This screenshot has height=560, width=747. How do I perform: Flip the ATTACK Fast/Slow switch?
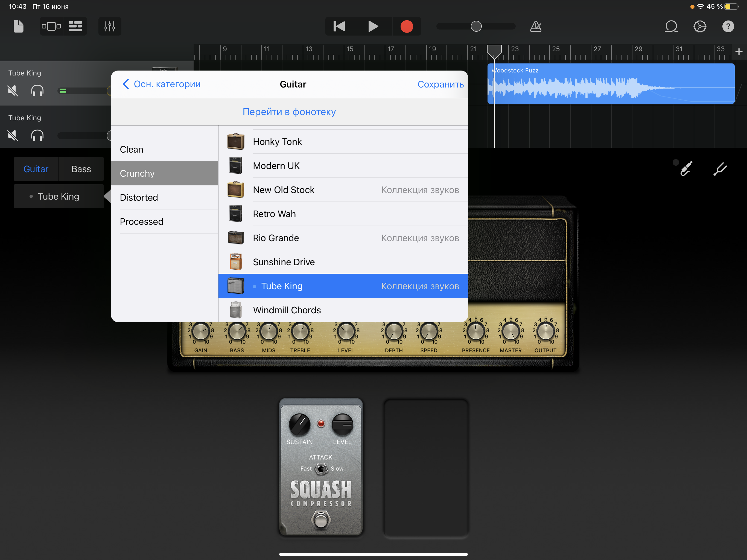tap(321, 469)
